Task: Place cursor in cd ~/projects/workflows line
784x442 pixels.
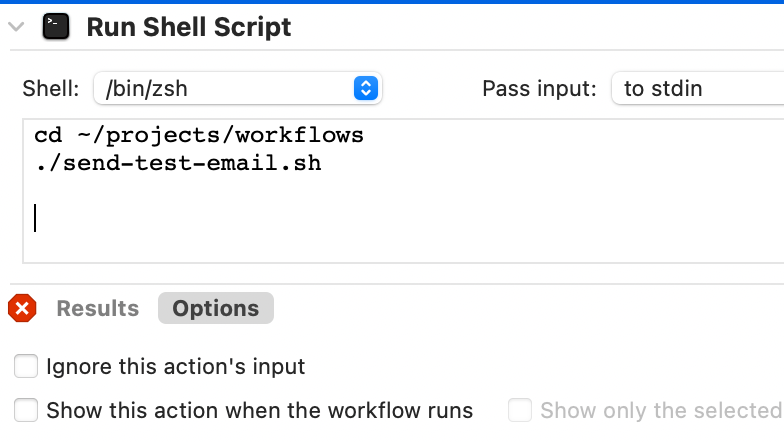Action: tap(199, 136)
